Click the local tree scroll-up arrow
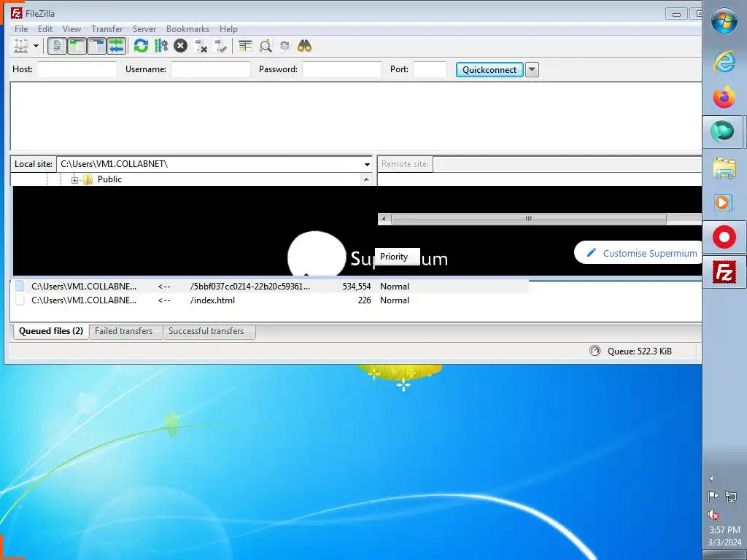Screen dimensions: 747x560 (x=366, y=179)
